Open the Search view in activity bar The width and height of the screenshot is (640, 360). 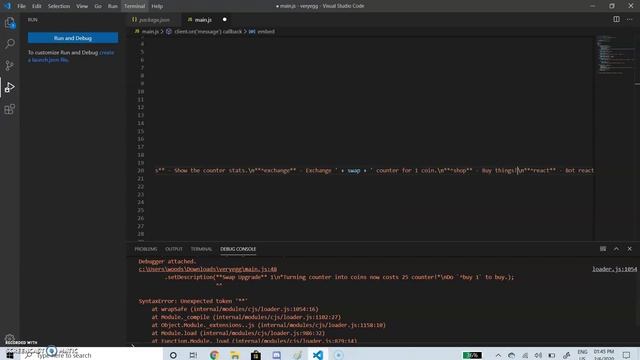click(x=10, y=44)
